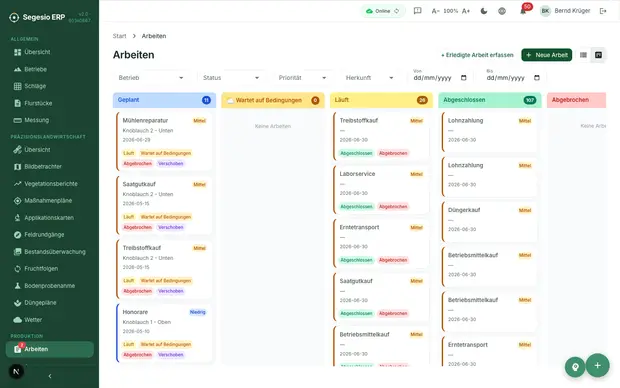Click the Neue Arbeit button
This screenshot has width=620, height=388.
click(546, 55)
